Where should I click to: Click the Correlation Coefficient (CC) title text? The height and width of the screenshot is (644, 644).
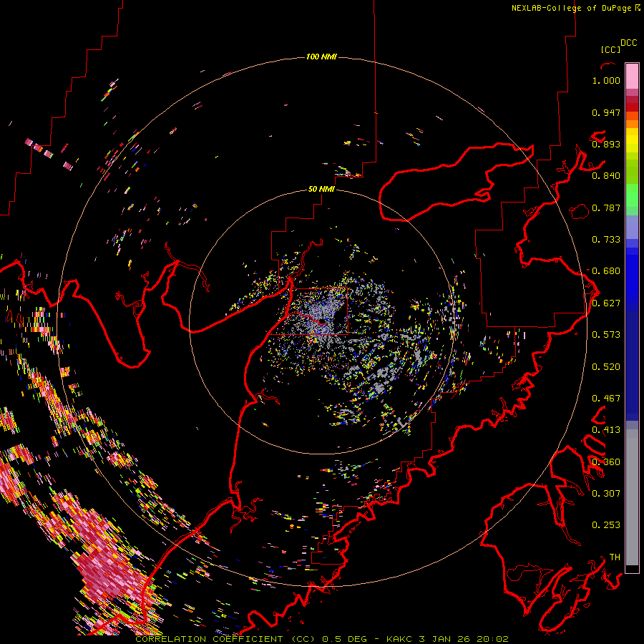point(225,639)
